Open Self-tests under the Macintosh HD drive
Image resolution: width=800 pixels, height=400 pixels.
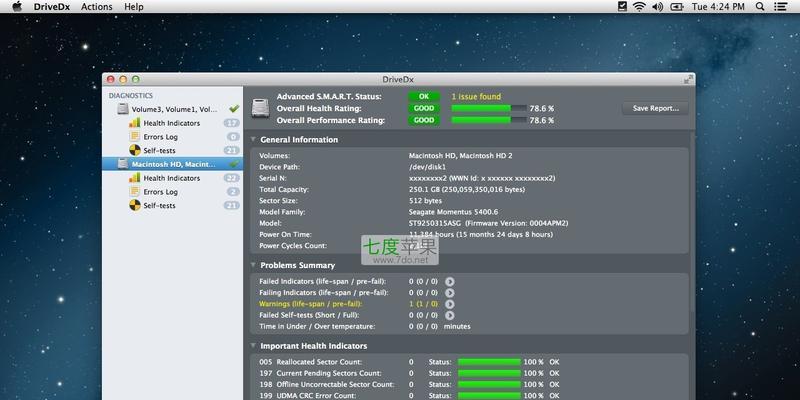pos(172,206)
